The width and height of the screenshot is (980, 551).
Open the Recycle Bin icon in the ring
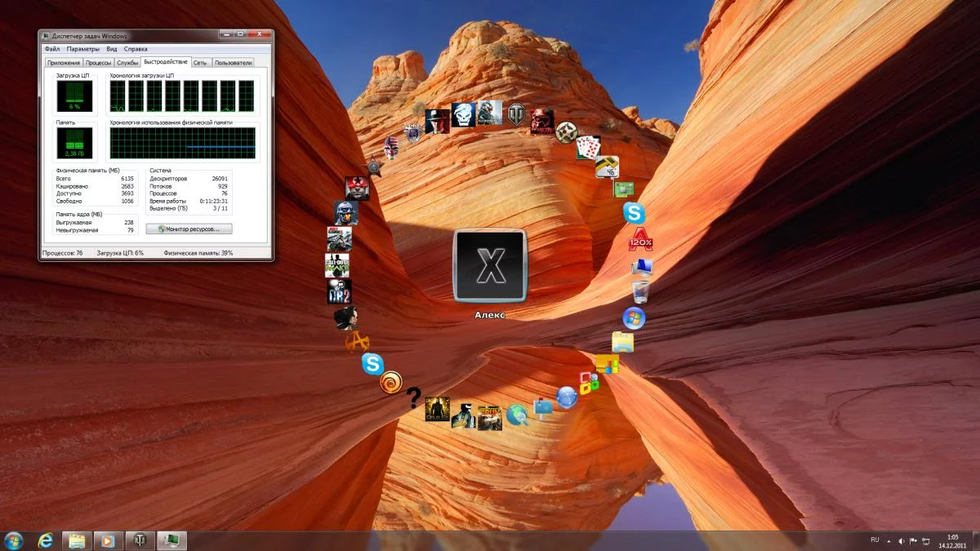(x=640, y=291)
